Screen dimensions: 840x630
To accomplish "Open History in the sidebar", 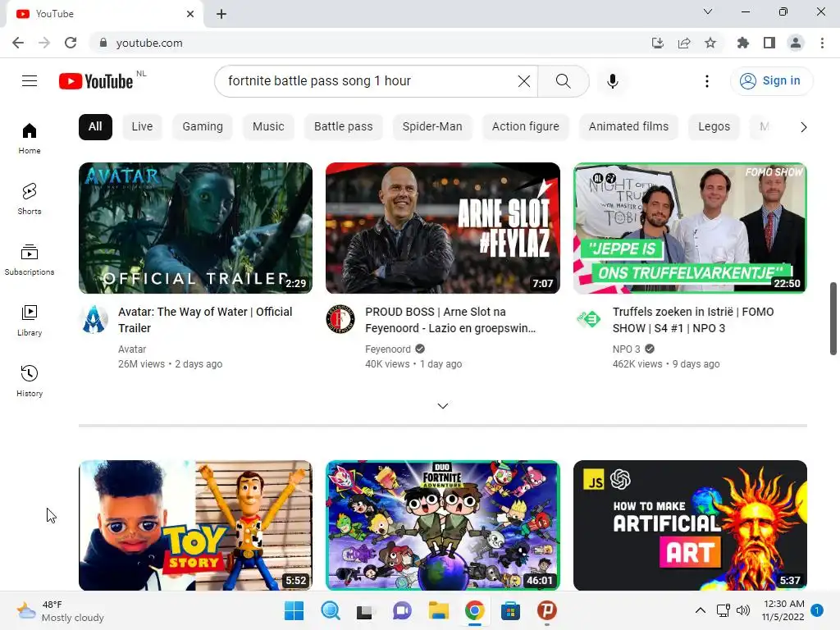I will (30, 381).
